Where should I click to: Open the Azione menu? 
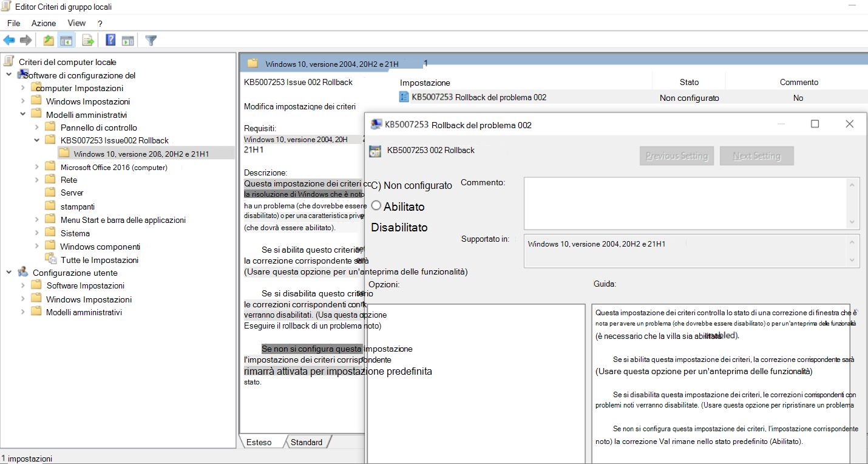point(44,23)
